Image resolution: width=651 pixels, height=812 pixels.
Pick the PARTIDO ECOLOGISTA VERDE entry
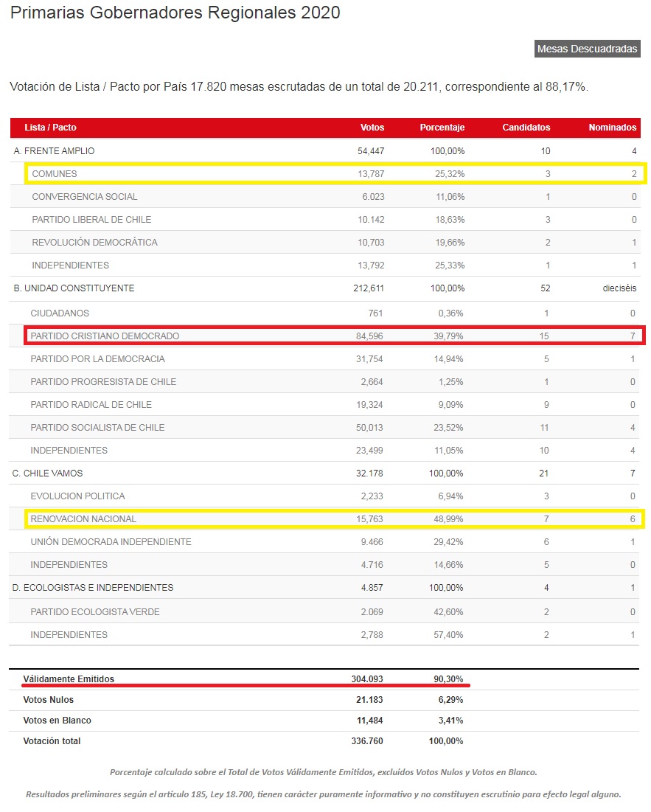point(95,612)
